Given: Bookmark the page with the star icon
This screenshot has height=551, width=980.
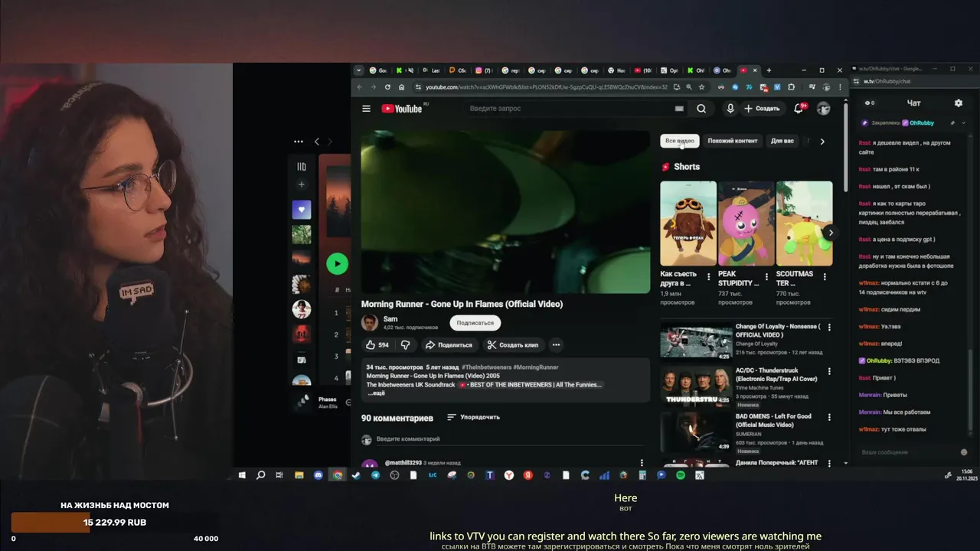Looking at the screenshot, I should click(x=703, y=87).
